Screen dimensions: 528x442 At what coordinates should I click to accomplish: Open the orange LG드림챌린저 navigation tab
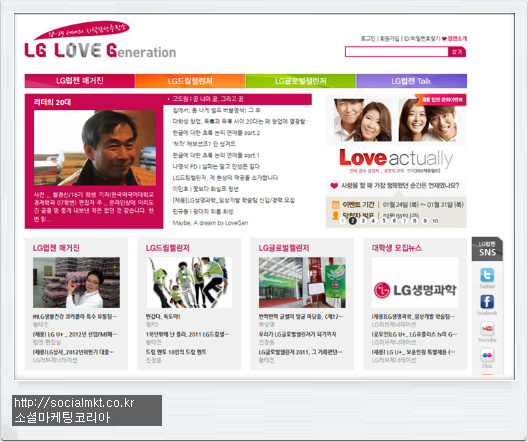pyautogui.click(x=190, y=81)
